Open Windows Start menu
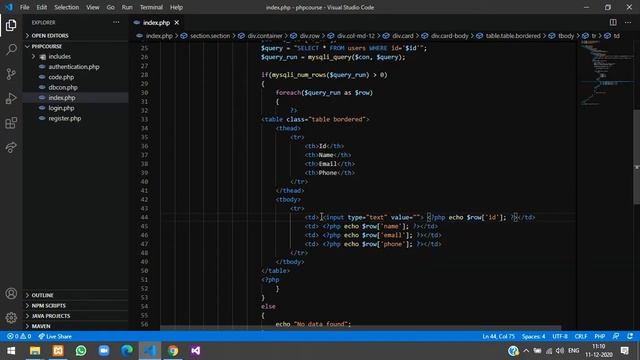 [11, 351]
